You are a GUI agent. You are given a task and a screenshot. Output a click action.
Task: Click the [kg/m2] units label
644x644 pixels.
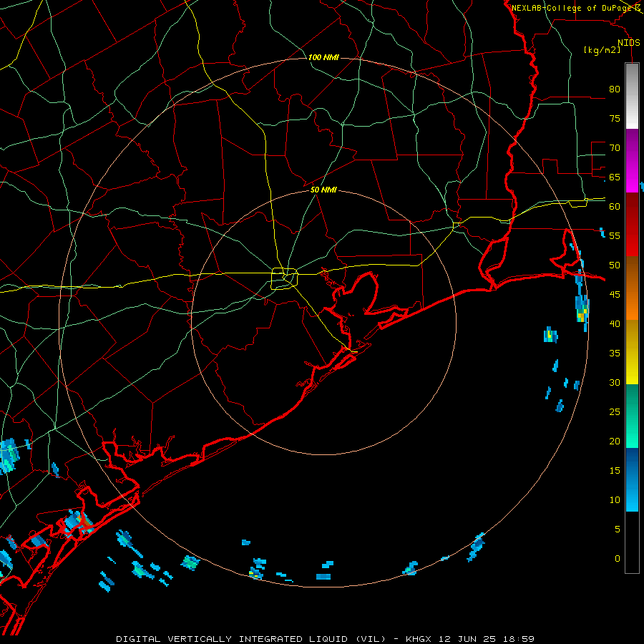click(602, 50)
